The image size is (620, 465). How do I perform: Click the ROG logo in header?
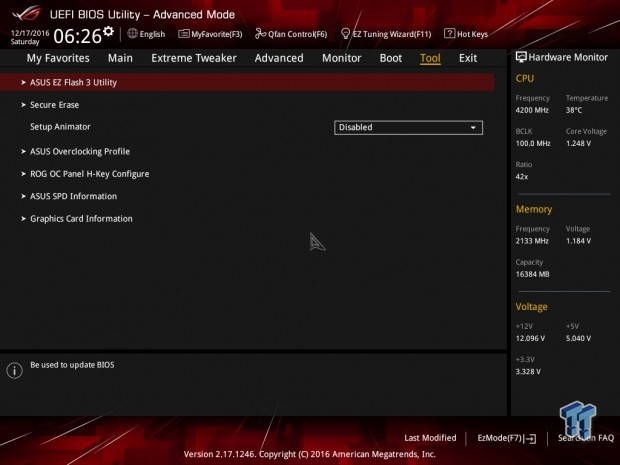(x=26, y=13)
